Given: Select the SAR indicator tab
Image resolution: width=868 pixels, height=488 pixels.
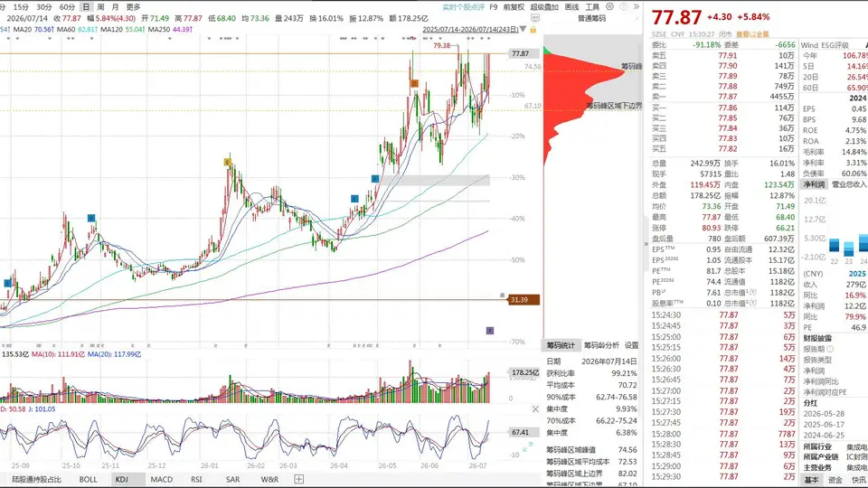Looking at the screenshot, I should [x=232, y=479].
